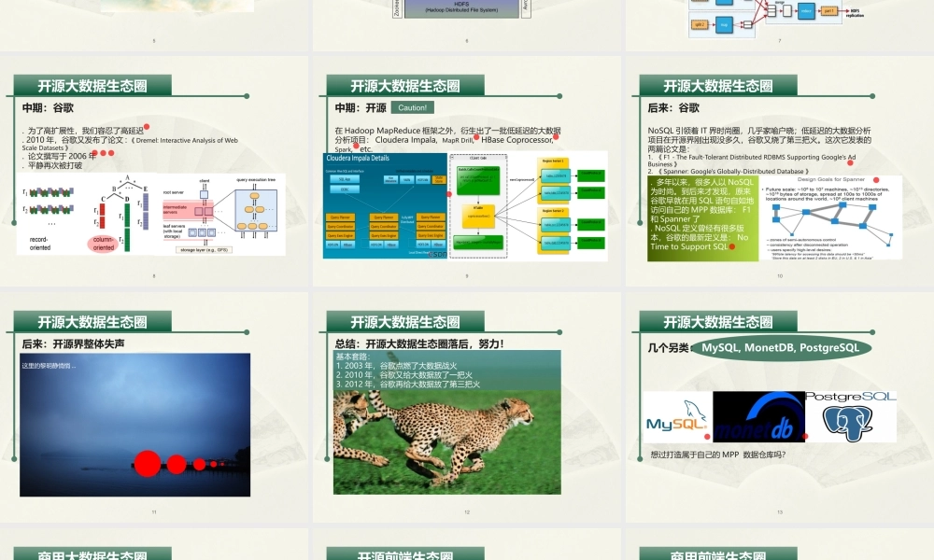The width and height of the screenshot is (934, 560).
Task: Click the green oval MySQL, MonetDB, PostgreSQL
Action: tap(781, 347)
